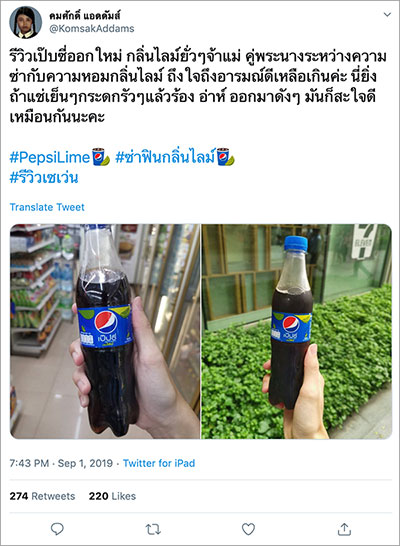Viewport: 400px width, 546px height.
Task: View the 274 Retweets list
Action: 42,496
